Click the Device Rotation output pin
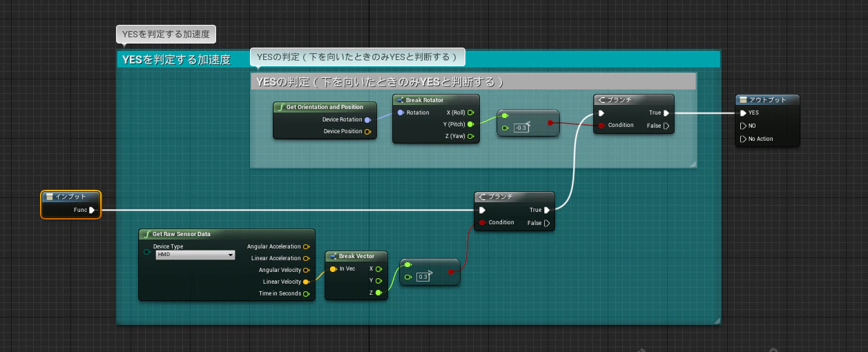This screenshot has width=868, height=352. 367,119
